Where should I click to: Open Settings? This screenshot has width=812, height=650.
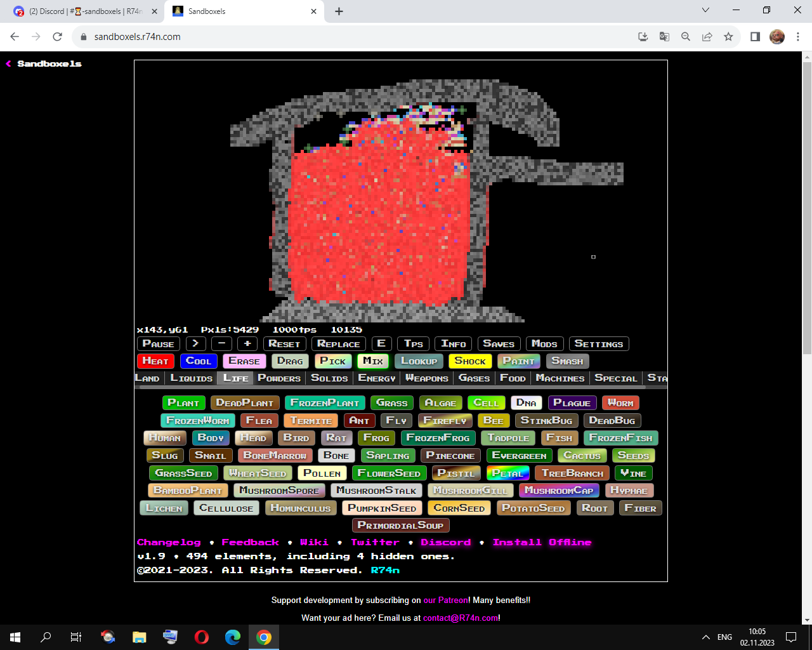coord(599,344)
